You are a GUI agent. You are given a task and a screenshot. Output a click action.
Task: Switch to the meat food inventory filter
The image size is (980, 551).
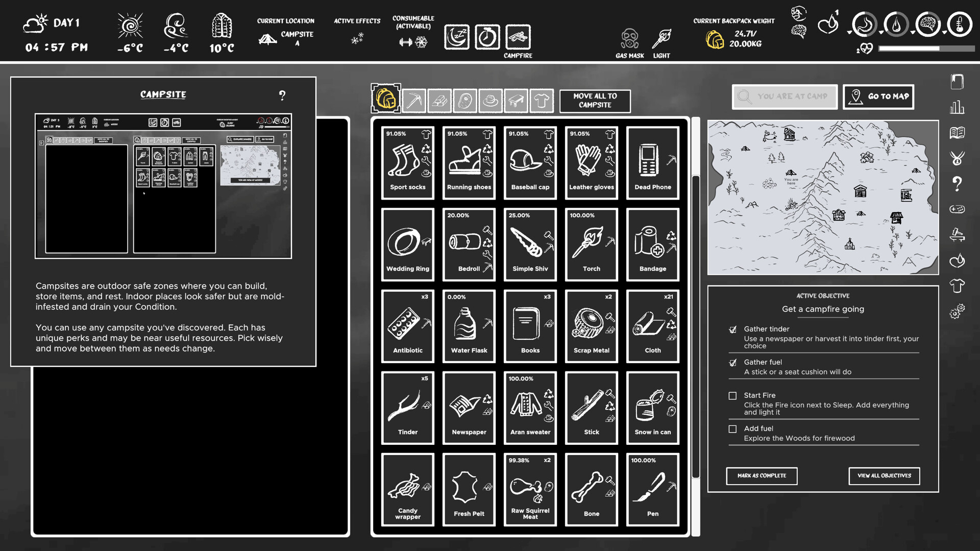coord(465,100)
